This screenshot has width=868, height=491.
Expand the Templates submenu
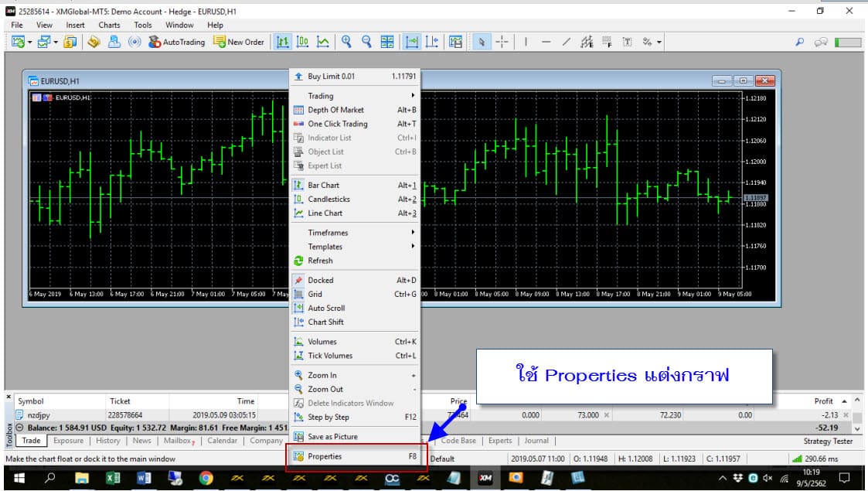point(325,247)
